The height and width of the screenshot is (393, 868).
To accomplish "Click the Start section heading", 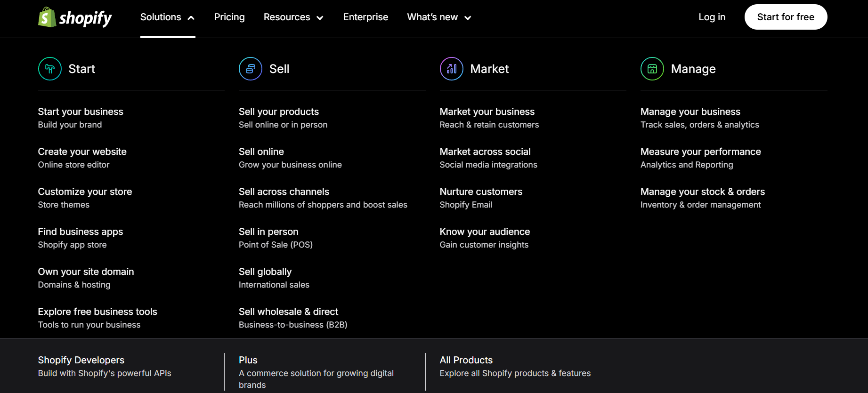I will [x=82, y=69].
